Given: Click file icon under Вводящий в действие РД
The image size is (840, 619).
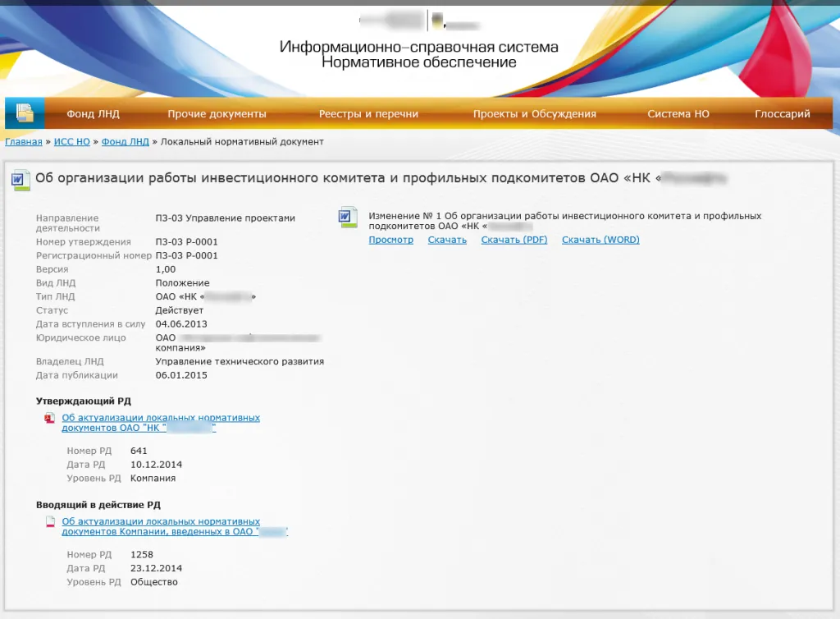Looking at the screenshot, I should 49,522.
